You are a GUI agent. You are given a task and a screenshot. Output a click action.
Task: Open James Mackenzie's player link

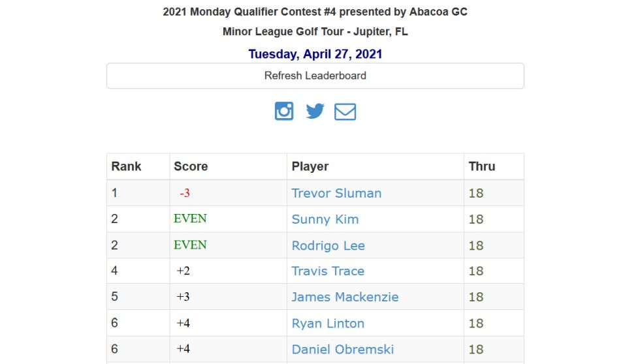point(345,297)
